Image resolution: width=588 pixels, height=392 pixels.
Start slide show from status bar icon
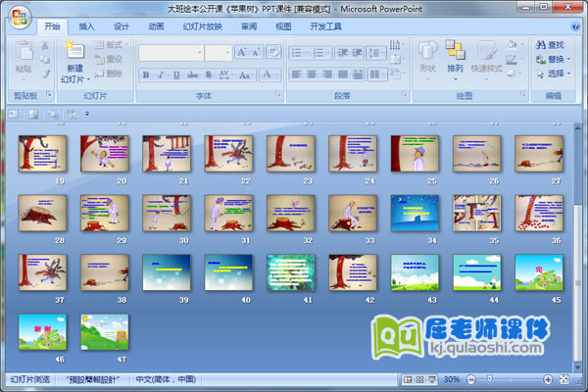click(432, 379)
